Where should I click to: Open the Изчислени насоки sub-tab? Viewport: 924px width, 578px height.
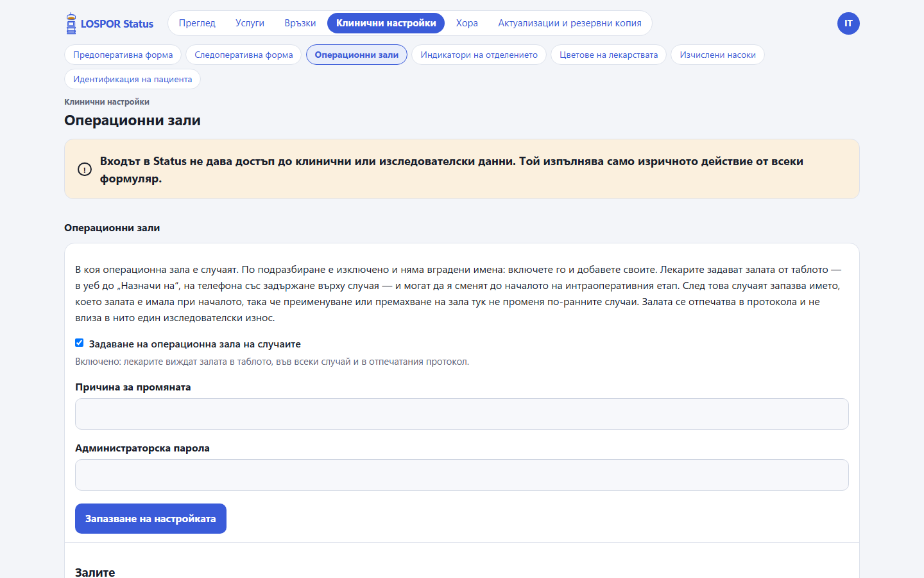click(718, 55)
